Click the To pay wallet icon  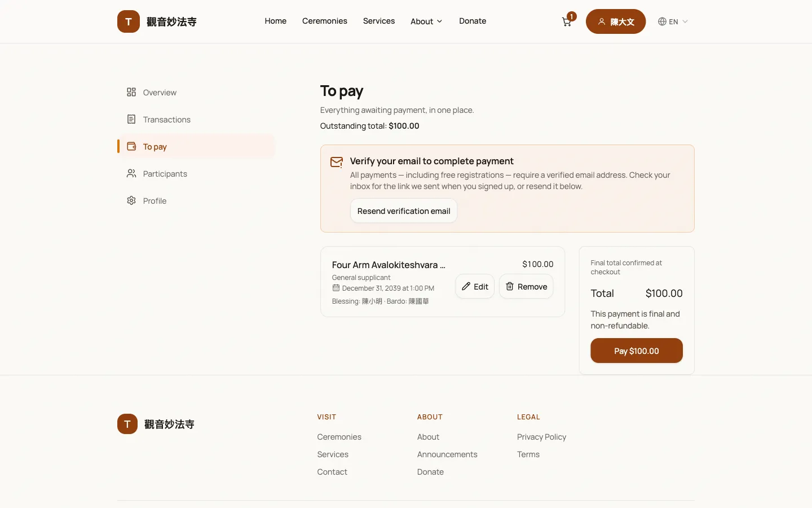tap(131, 146)
